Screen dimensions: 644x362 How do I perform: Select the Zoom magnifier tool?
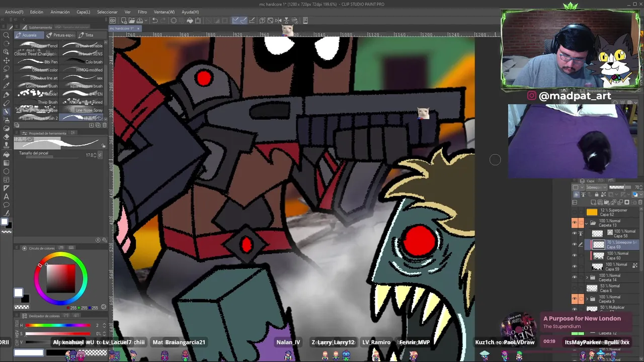pyautogui.click(x=7, y=35)
